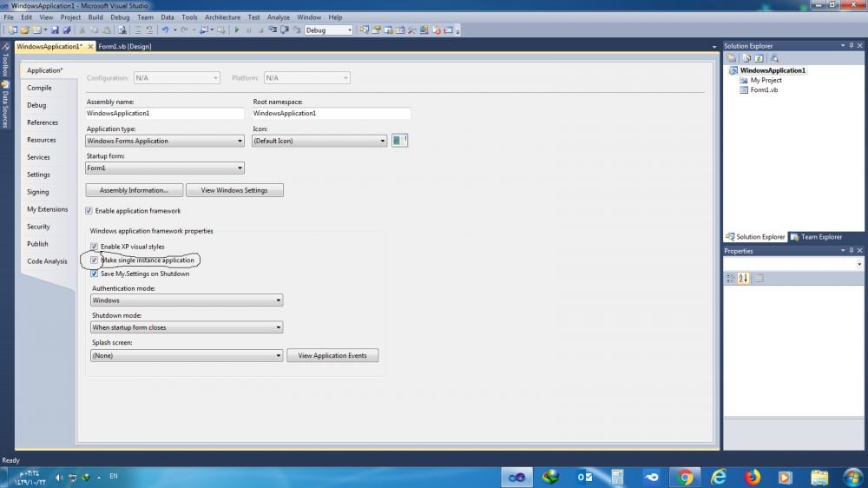868x488 pixels.
Task: Click the Alphabetical sort icon in Properties
Action: [x=744, y=278]
